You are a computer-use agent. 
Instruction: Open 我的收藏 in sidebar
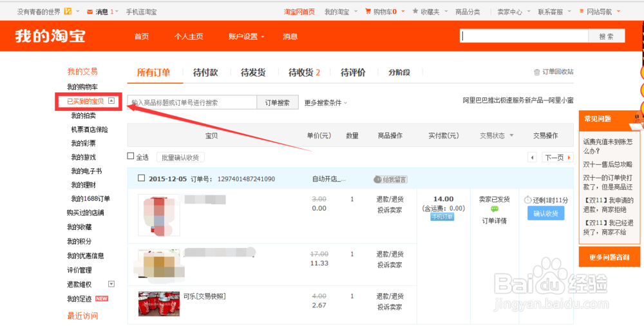pos(79,227)
